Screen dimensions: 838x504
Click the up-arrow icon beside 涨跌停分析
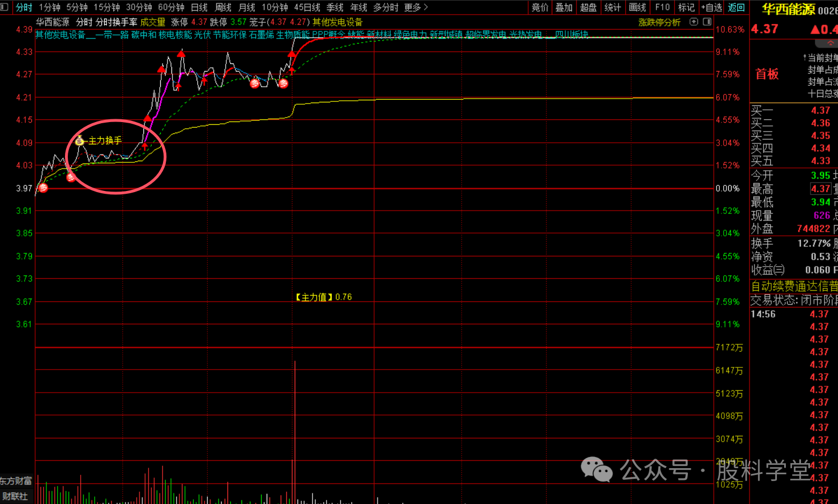coord(693,22)
